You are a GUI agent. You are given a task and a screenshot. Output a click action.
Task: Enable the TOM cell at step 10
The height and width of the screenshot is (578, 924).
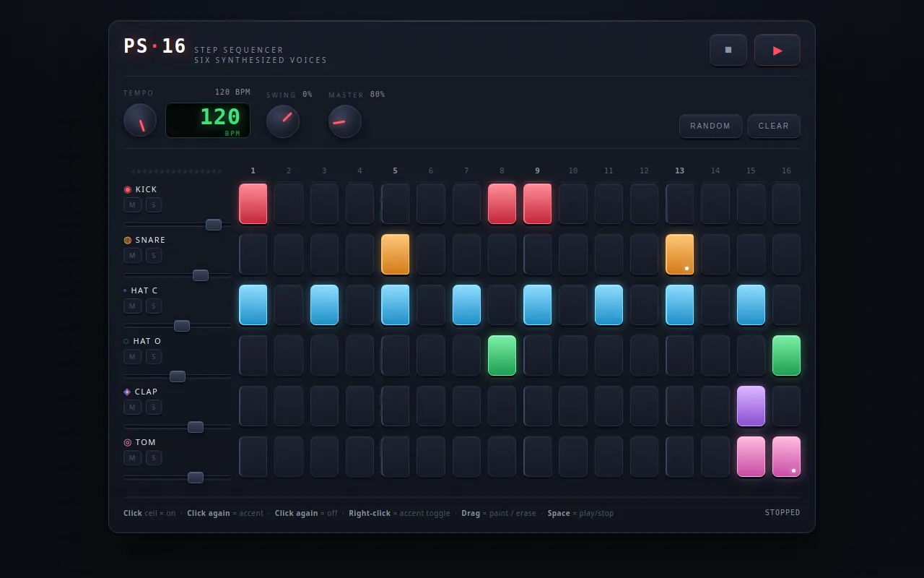pos(573,457)
